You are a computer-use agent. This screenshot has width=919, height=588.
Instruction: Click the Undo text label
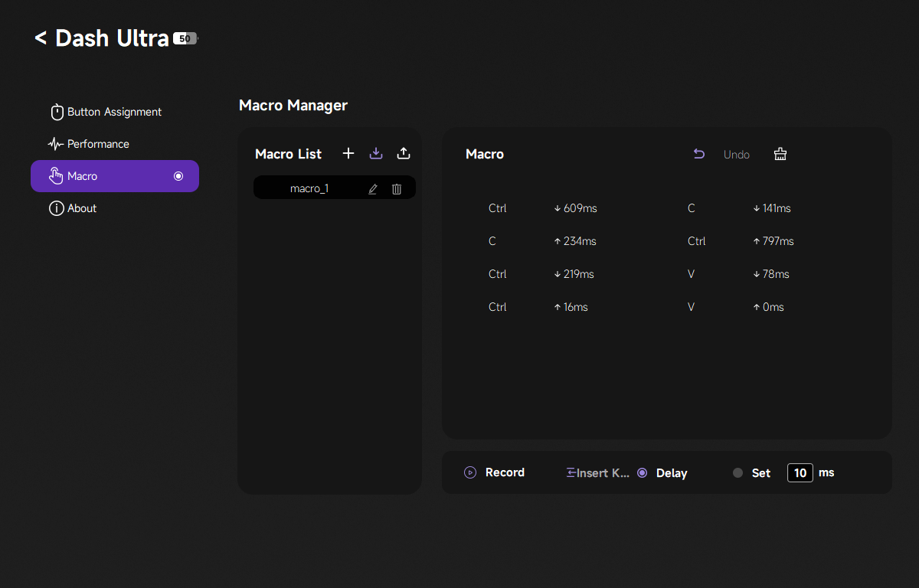[x=737, y=155]
